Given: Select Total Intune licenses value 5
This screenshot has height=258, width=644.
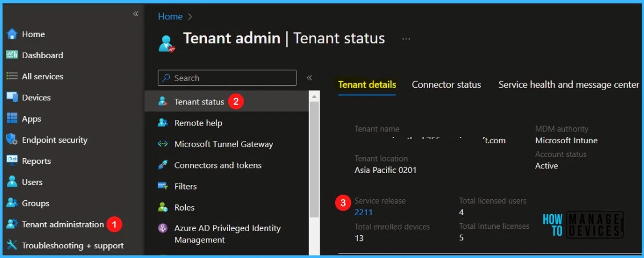Looking at the screenshot, I should (461, 238).
